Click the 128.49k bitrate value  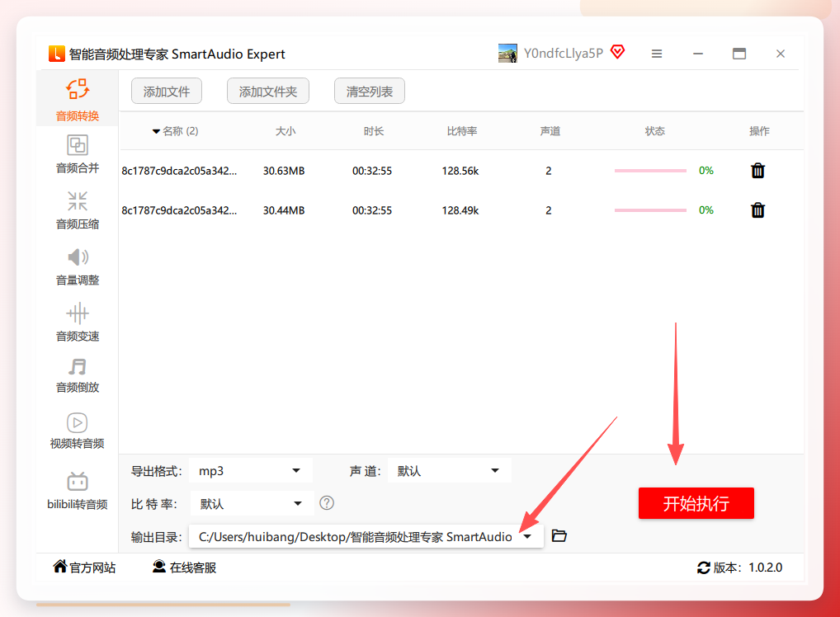(x=460, y=210)
